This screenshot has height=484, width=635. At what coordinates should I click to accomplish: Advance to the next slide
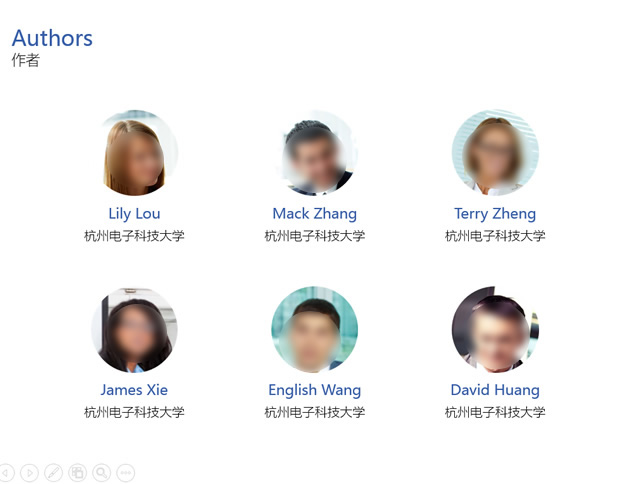point(29,473)
